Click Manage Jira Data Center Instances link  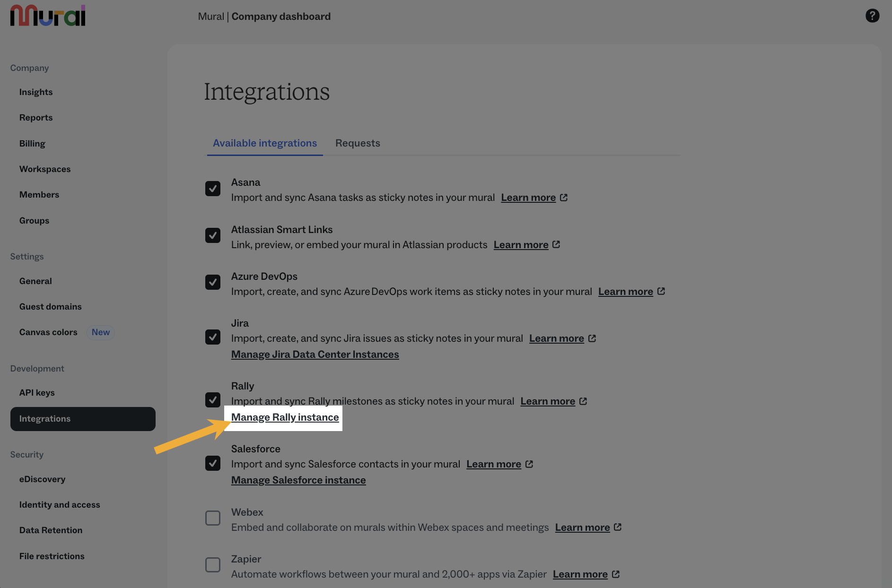pyautogui.click(x=315, y=355)
